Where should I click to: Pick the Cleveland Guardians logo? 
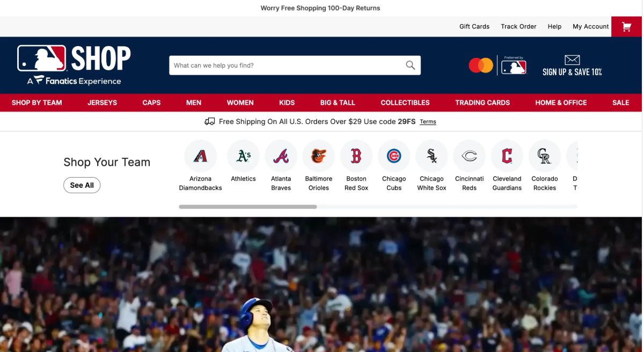pyautogui.click(x=507, y=156)
